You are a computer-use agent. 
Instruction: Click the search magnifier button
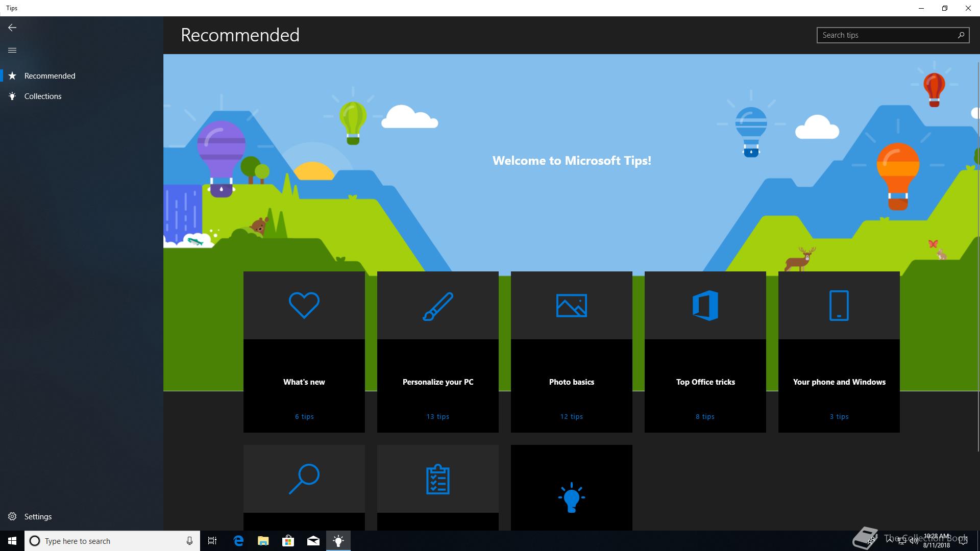tap(961, 35)
